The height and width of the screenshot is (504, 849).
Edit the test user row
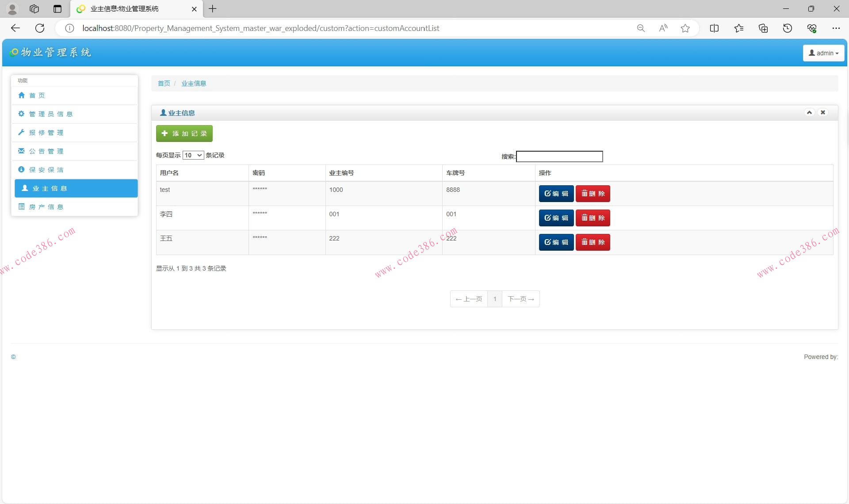point(556,194)
